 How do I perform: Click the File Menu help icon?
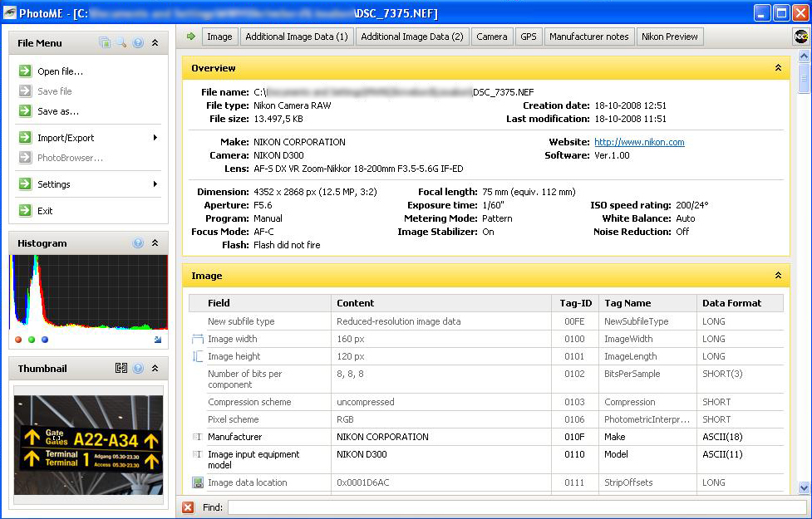click(x=138, y=43)
